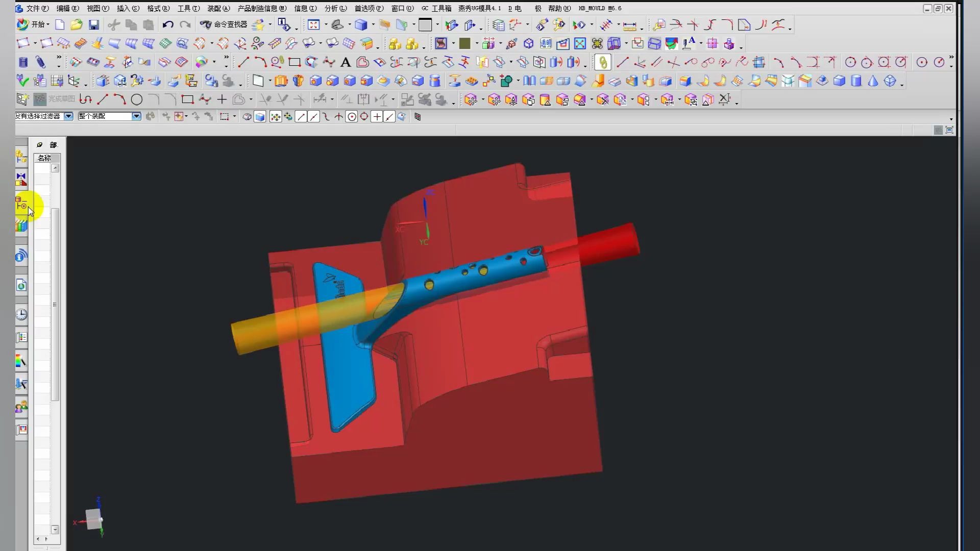Open the 分析 Analysis menu
This screenshot has height=551, width=980.
(x=335, y=8)
